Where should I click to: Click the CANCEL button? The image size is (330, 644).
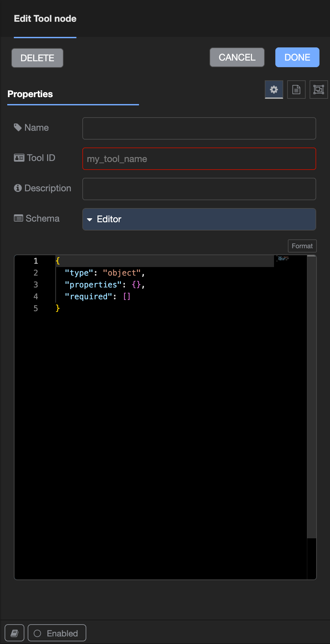point(237,57)
